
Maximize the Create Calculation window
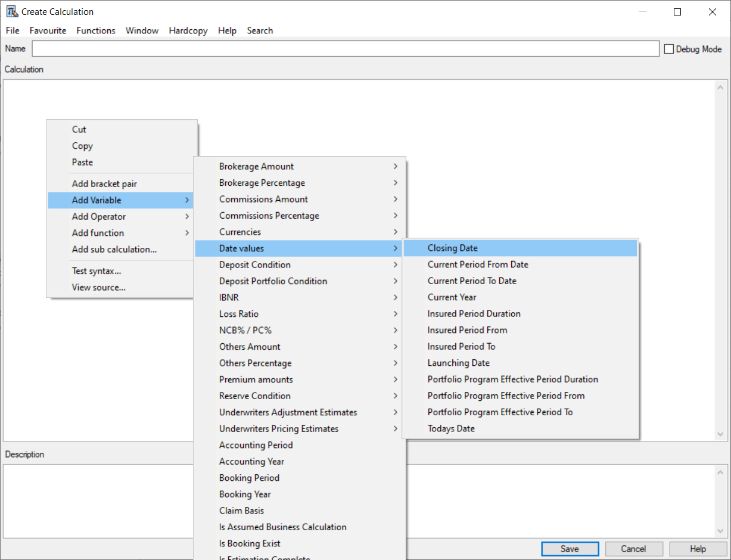click(677, 12)
